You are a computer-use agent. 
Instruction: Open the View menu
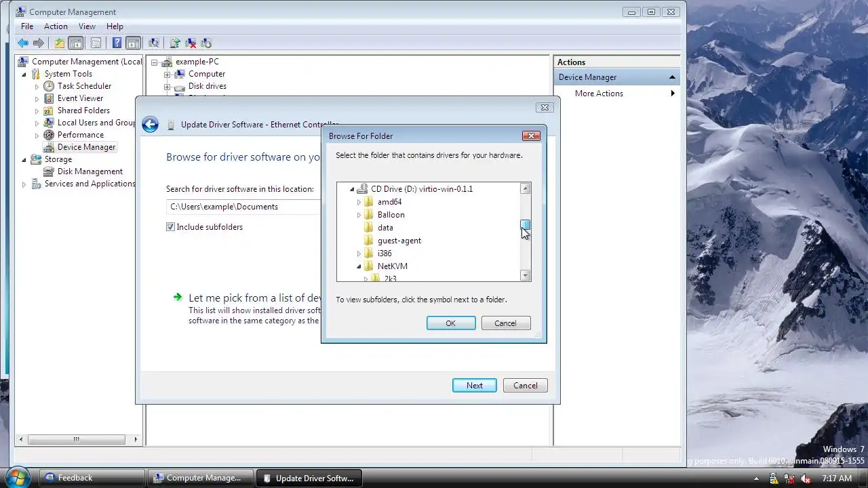pos(87,26)
